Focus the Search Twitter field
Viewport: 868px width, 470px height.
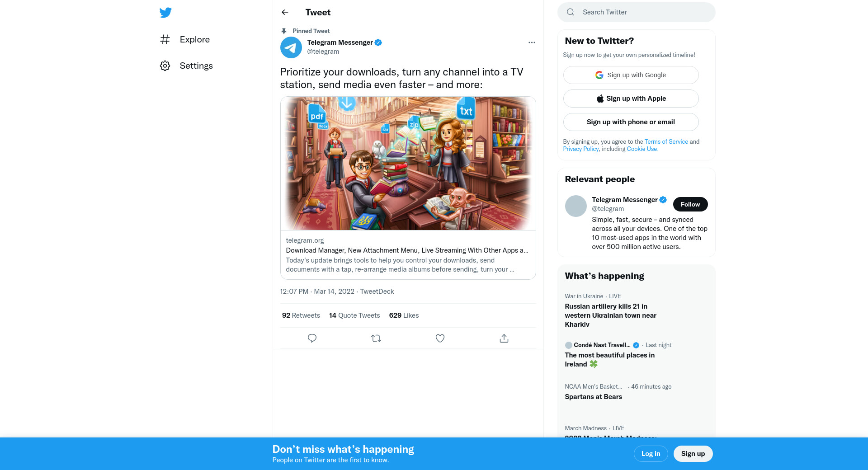coord(642,12)
